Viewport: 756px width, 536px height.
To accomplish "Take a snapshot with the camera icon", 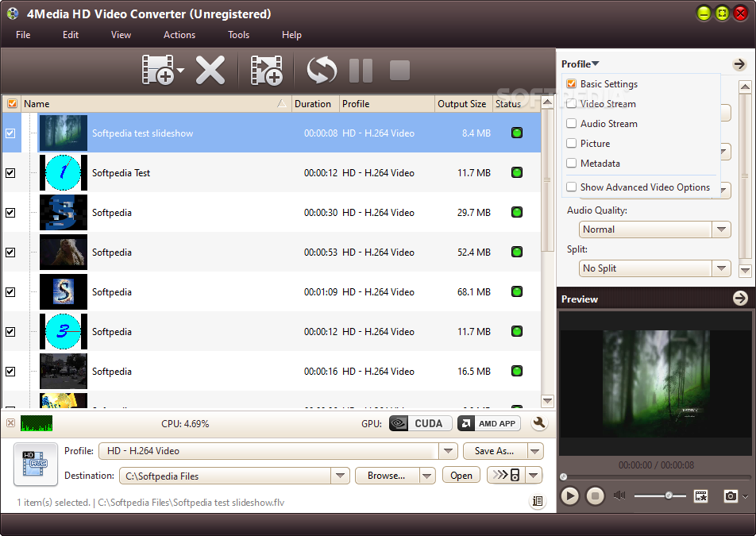I will pos(731,496).
